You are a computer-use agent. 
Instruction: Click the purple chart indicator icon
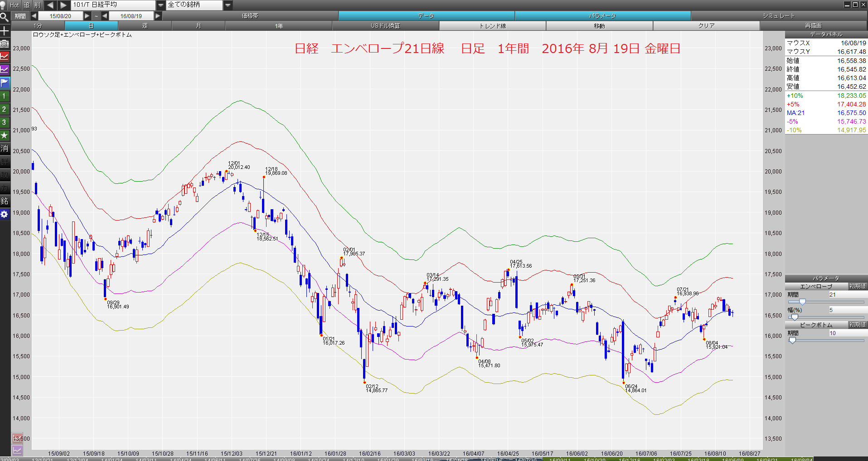(5, 70)
